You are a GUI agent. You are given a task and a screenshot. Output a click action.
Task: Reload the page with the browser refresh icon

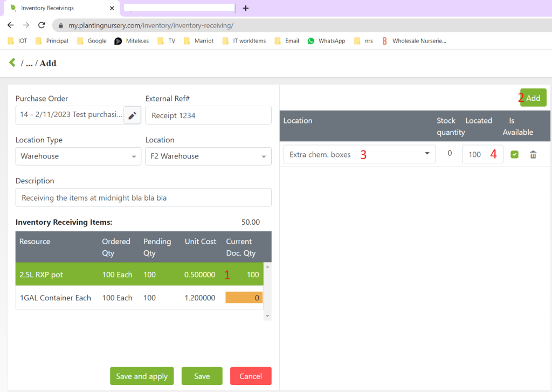point(42,25)
